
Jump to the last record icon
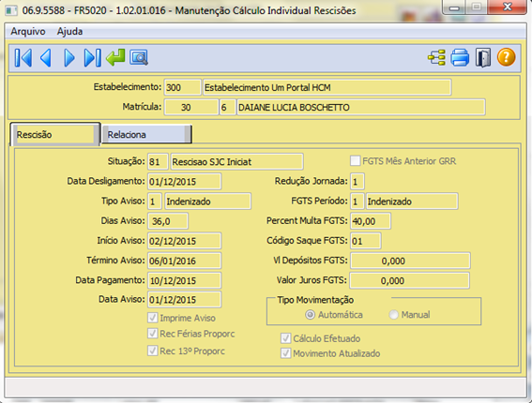point(92,57)
